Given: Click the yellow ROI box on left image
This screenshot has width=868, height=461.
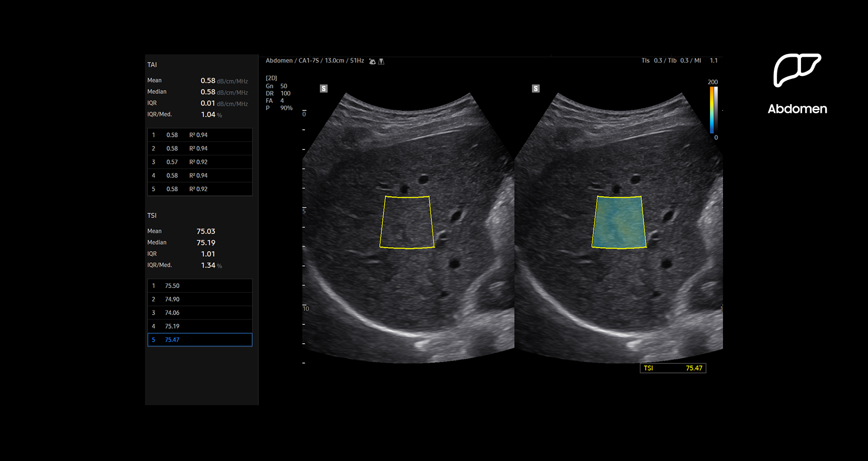Looking at the screenshot, I should point(407,222).
